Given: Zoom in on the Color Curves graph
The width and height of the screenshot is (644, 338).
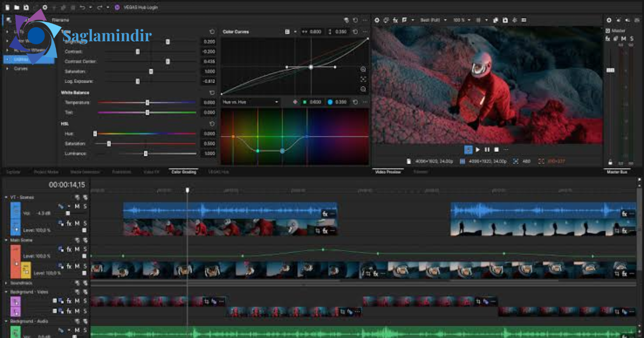Looking at the screenshot, I should (x=363, y=69).
